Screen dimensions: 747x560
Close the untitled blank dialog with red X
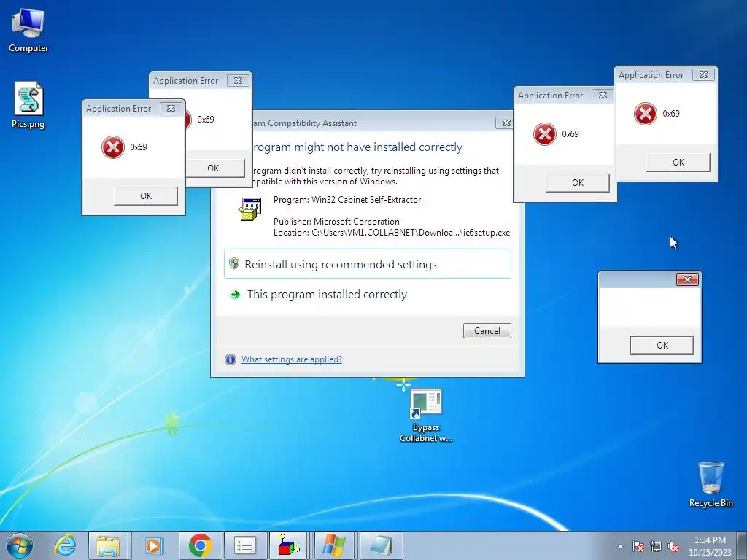pyautogui.click(x=687, y=279)
